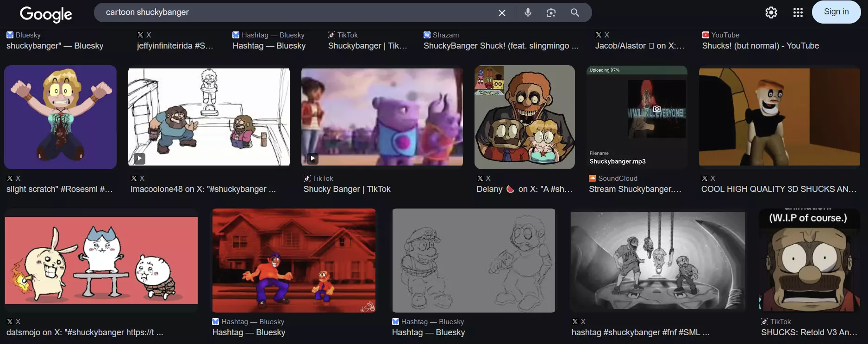Screen dimensions: 868x344
Task: Click X icon above 'hashtag #shuckybanger #fnf'
Action: coord(575,321)
